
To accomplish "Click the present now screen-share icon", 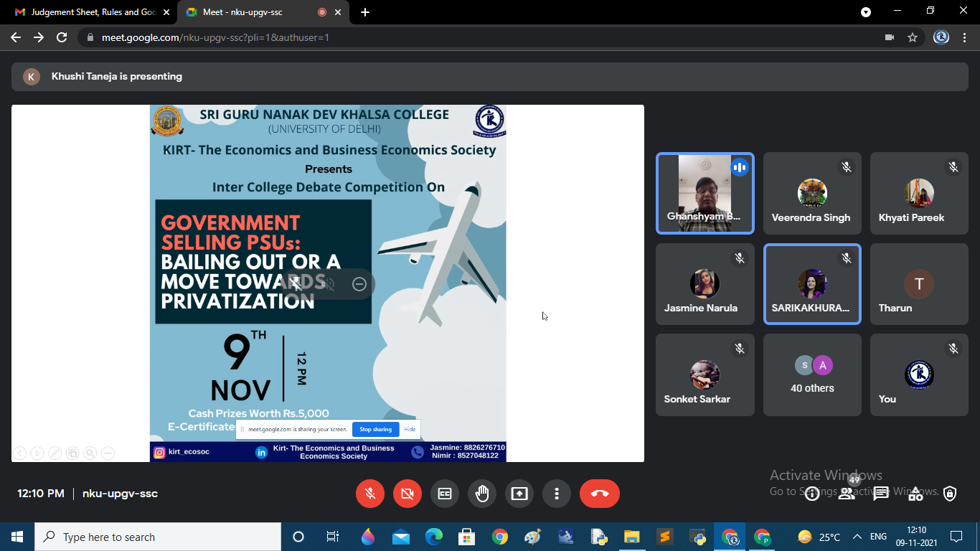I will pyautogui.click(x=519, y=494).
